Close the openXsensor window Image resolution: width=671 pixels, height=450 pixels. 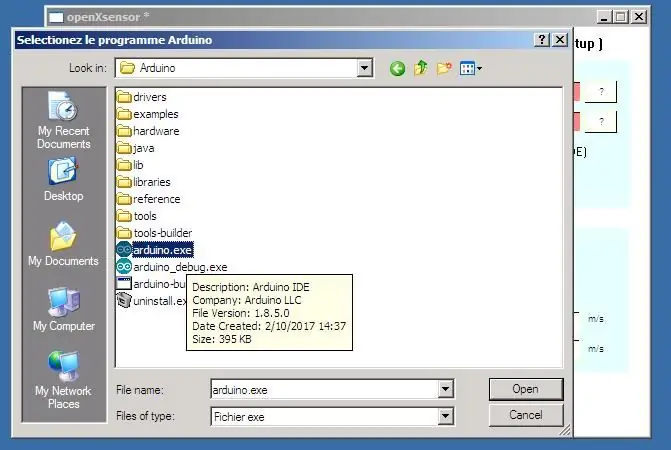point(638,17)
